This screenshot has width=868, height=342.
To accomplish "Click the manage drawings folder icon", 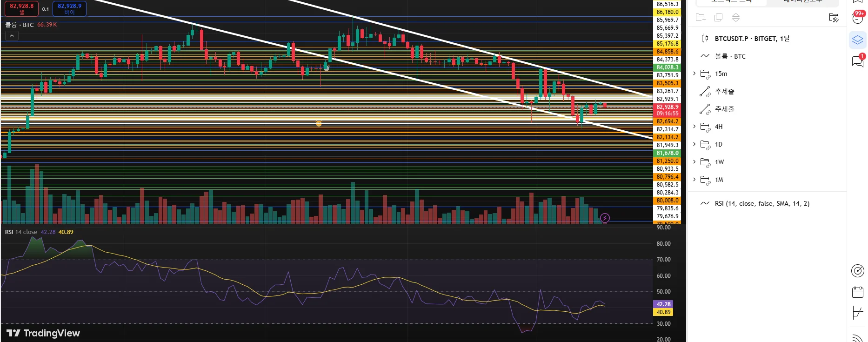I will click(834, 18).
